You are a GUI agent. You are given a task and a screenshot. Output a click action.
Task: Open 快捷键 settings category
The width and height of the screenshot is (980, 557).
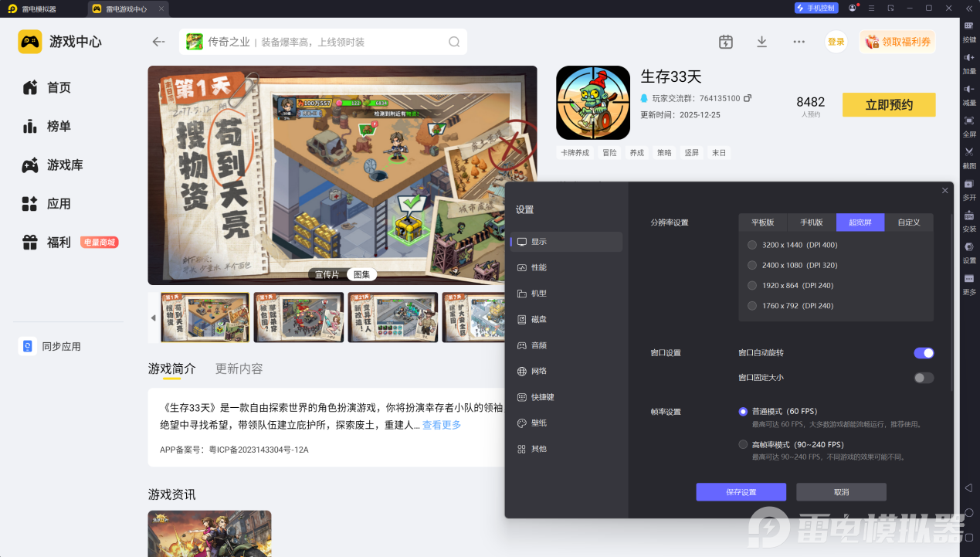point(566,397)
